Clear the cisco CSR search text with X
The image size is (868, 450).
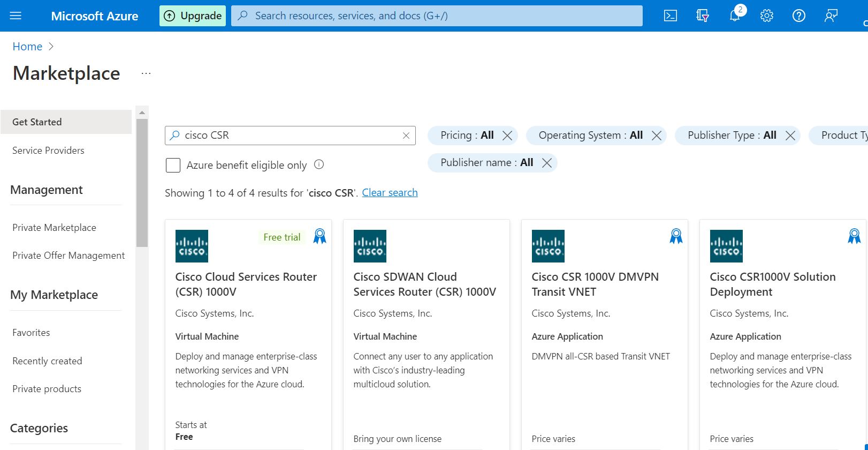point(406,136)
